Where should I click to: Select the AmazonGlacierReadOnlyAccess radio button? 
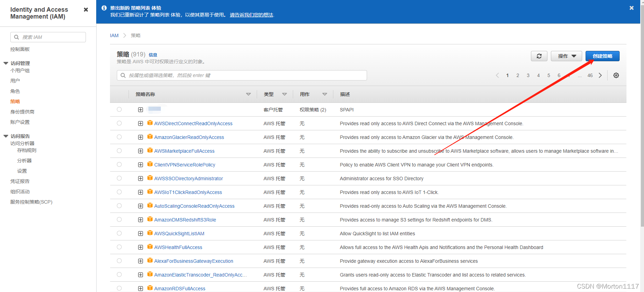(x=119, y=137)
